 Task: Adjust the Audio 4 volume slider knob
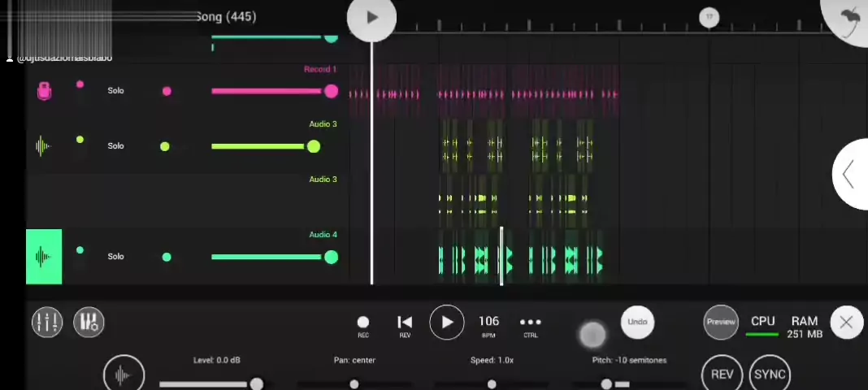[x=331, y=258]
